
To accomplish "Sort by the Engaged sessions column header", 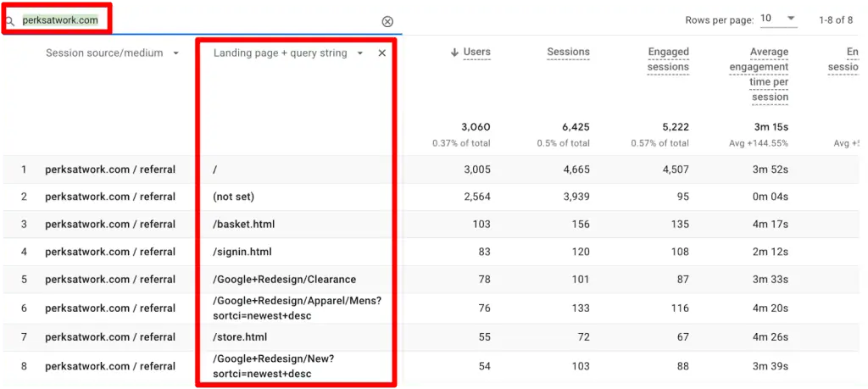I will pyautogui.click(x=668, y=60).
